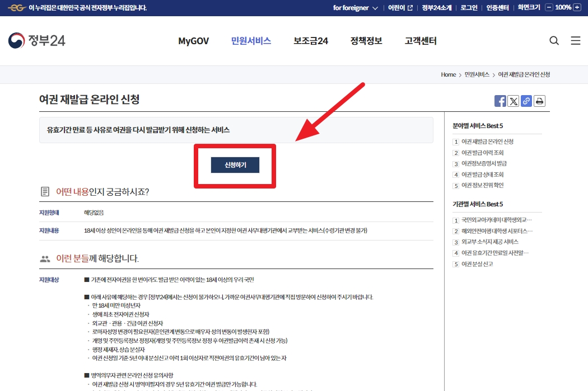Open the 어린이 external link
The image size is (588, 391).
pos(400,8)
